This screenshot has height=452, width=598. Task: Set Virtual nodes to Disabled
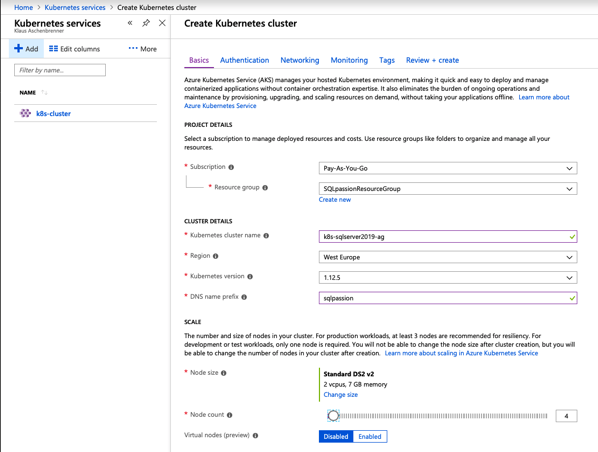(336, 436)
